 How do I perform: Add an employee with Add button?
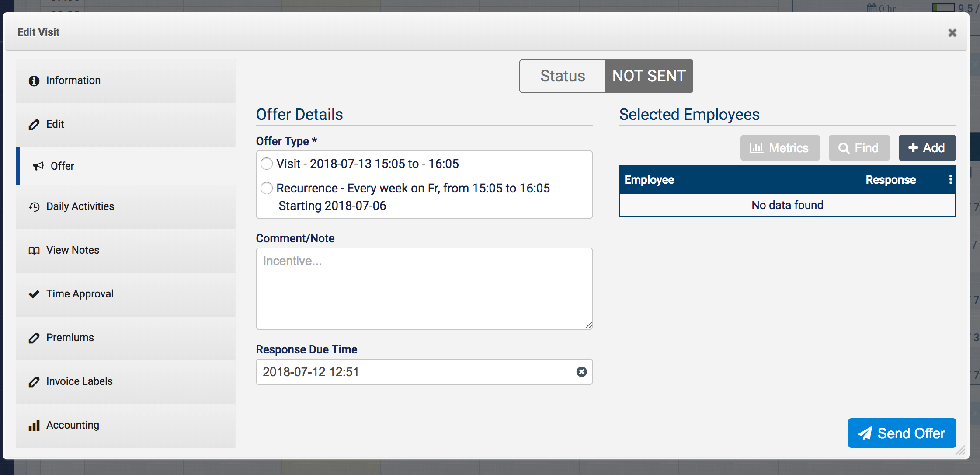927,148
